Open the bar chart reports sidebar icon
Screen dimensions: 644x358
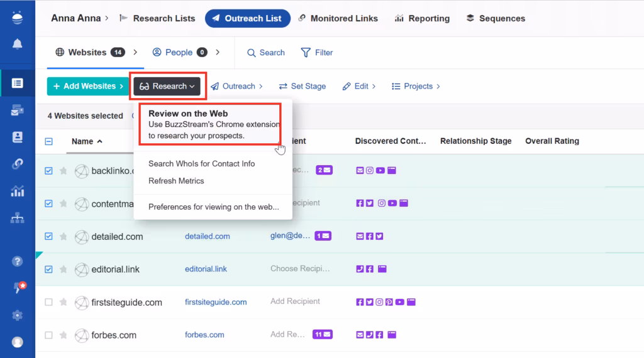(17, 191)
